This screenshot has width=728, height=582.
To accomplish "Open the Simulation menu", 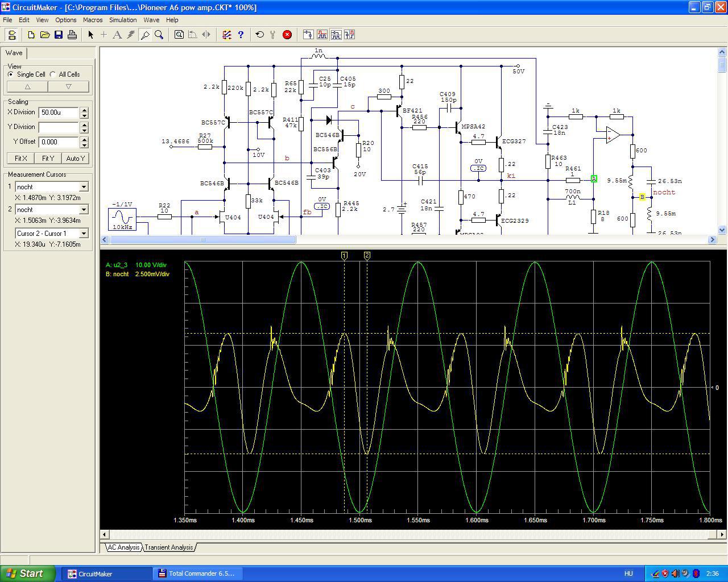I will tap(123, 20).
